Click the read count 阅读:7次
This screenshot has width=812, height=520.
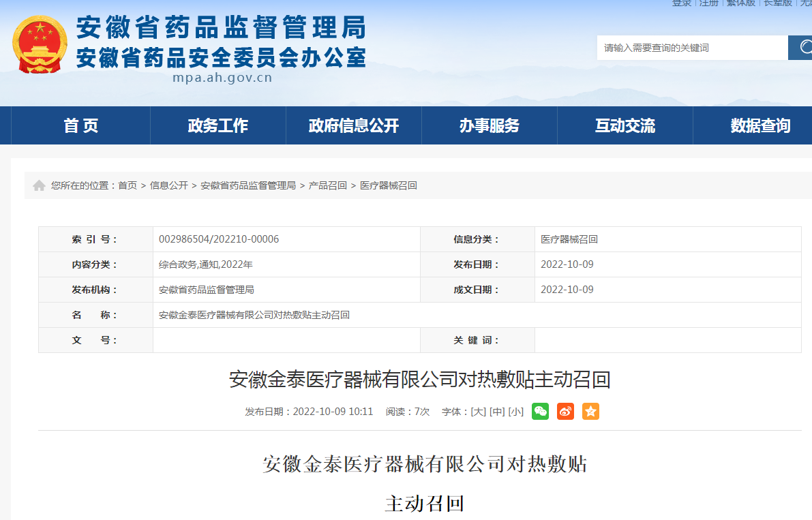click(408, 412)
